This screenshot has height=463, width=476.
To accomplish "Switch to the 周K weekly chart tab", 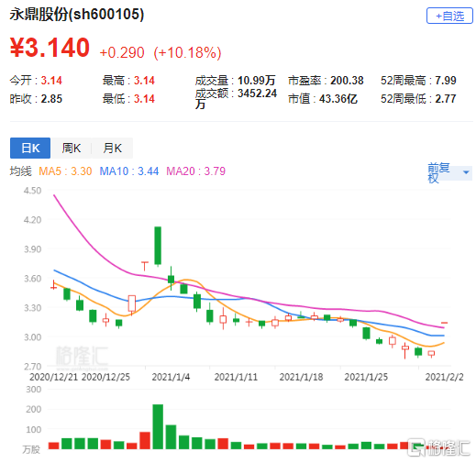I will tap(71, 149).
